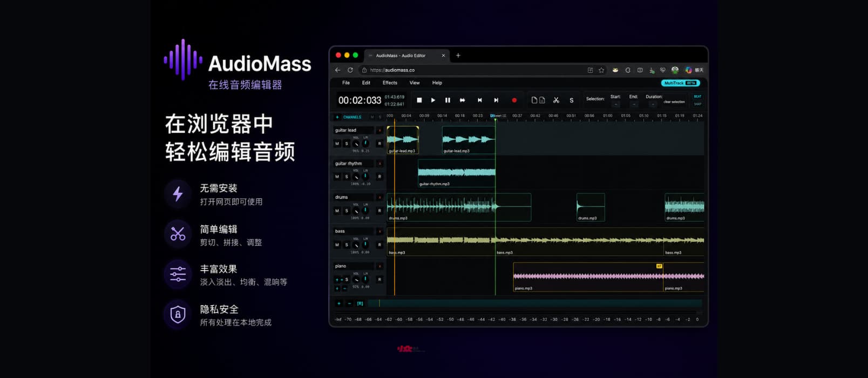Open the Effects menu

(x=390, y=83)
